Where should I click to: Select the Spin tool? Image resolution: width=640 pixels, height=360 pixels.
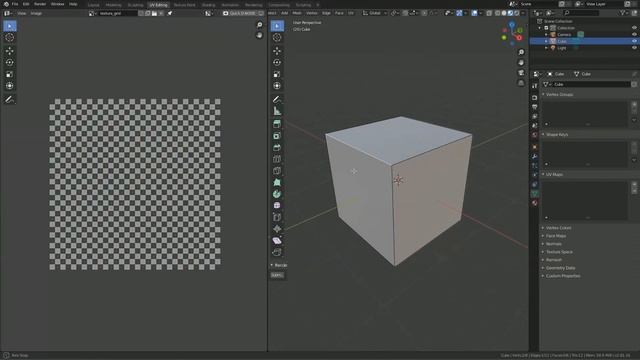[x=277, y=194]
